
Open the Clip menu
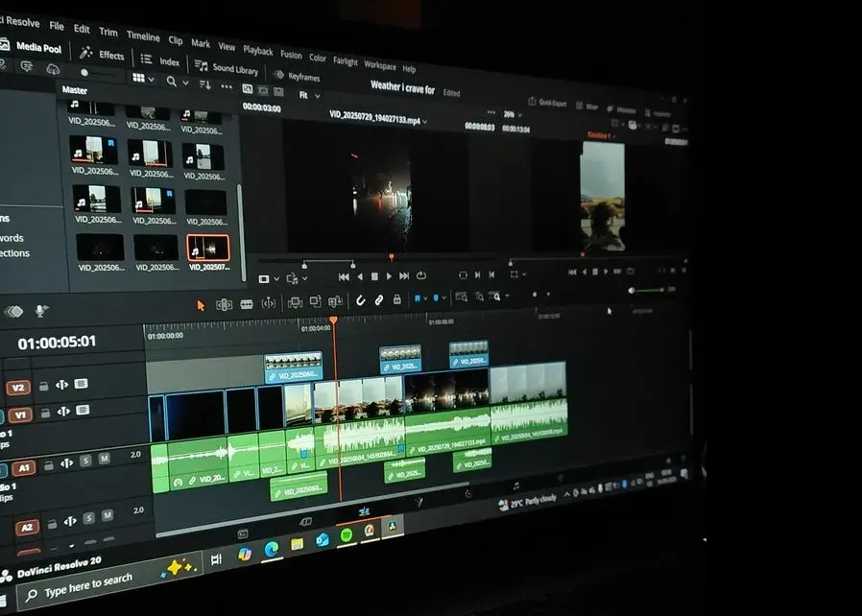coord(176,40)
